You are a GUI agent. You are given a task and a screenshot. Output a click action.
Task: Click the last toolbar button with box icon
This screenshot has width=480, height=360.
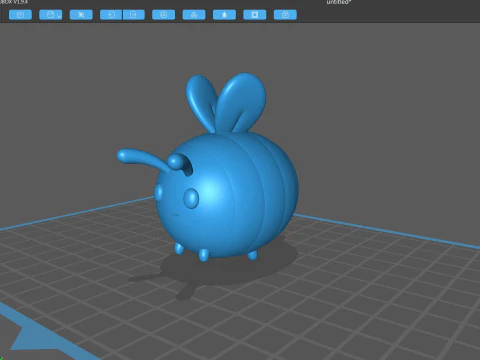(285, 15)
